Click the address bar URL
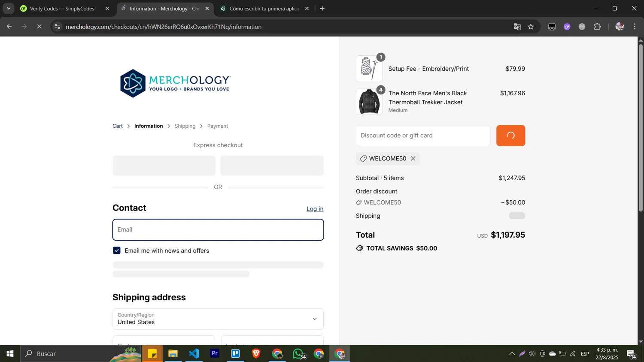The height and width of the screenshot is (362, 644). 164,27
